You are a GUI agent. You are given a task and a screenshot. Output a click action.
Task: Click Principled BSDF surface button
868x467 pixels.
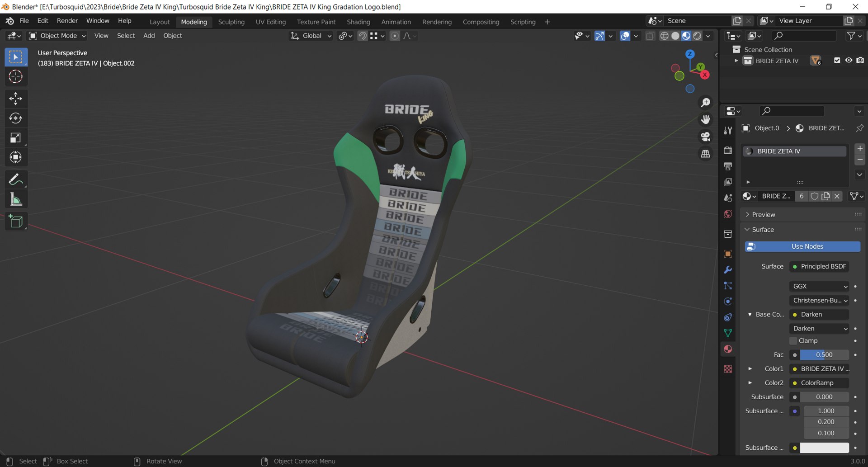819,266
